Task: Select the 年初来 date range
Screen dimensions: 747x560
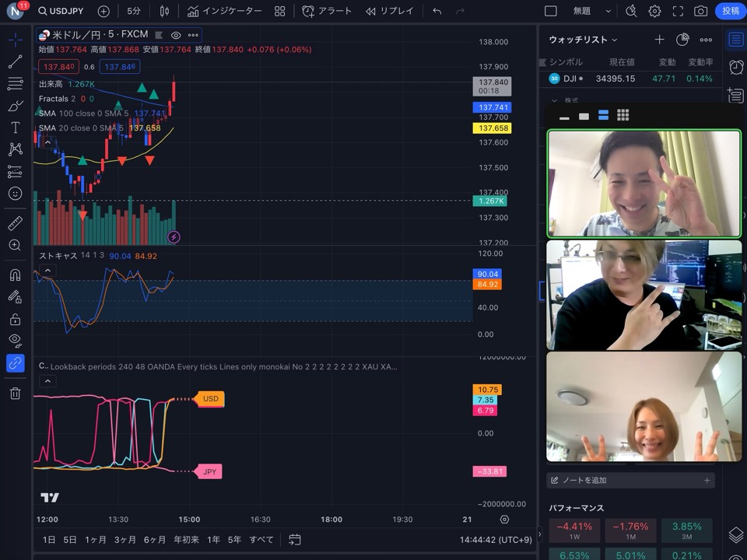Action: click(x=186, y=539)
